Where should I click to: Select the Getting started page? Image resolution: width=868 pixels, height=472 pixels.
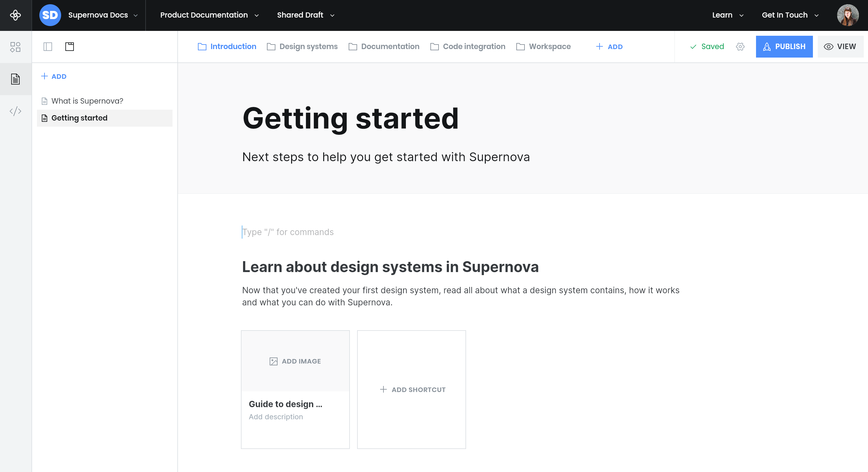pos(104,118)
